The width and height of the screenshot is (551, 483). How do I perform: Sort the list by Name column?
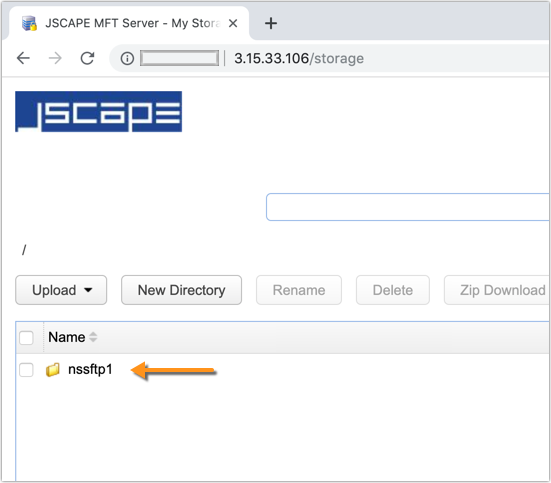72,337
